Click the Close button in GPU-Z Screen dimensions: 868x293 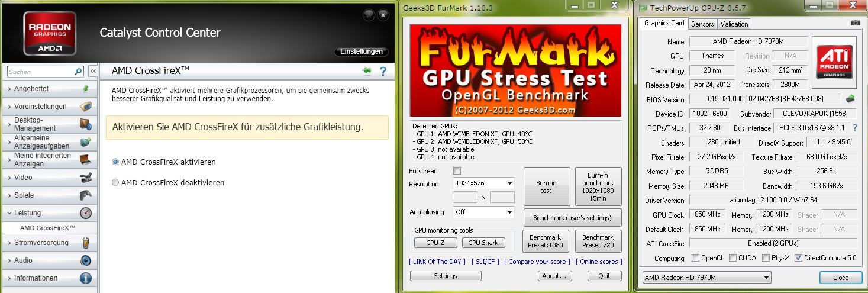click(841, 277)
